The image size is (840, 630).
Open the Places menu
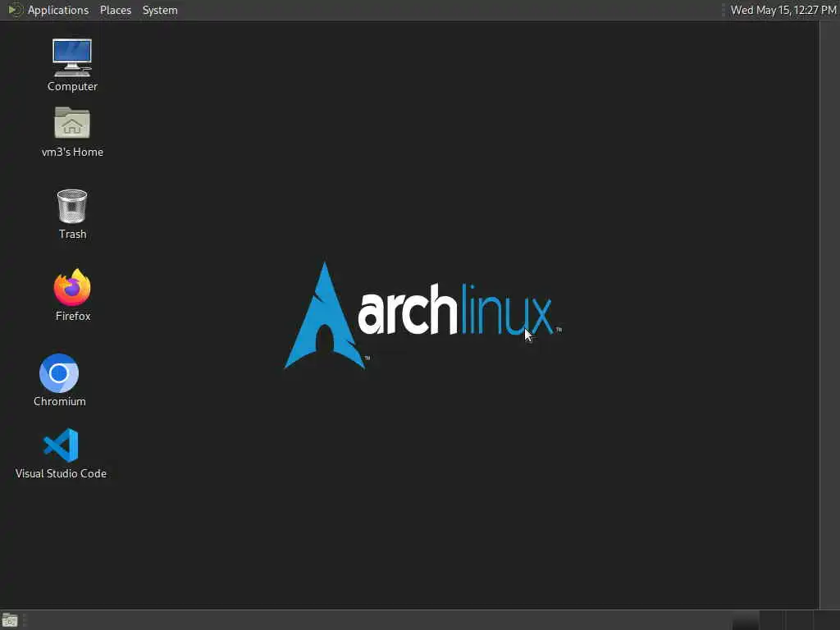pyautogui.click(x=116, y=10)
